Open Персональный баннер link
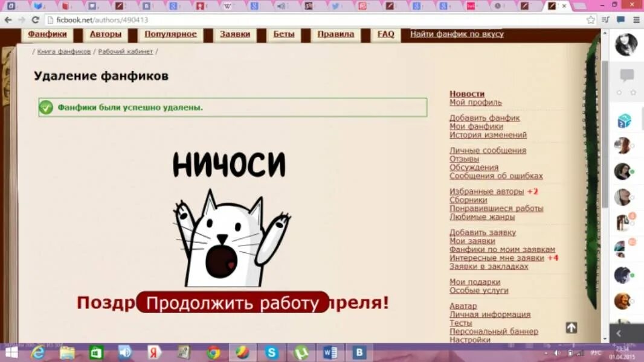 [494, 331]
